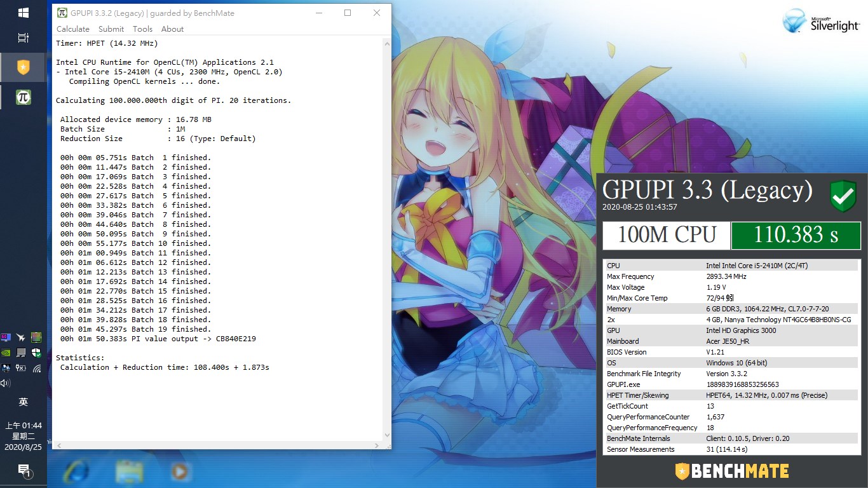This screenshot has width=868, height=488.
Task: Open the Intel graphics tray icon
Action: [6, 368]
